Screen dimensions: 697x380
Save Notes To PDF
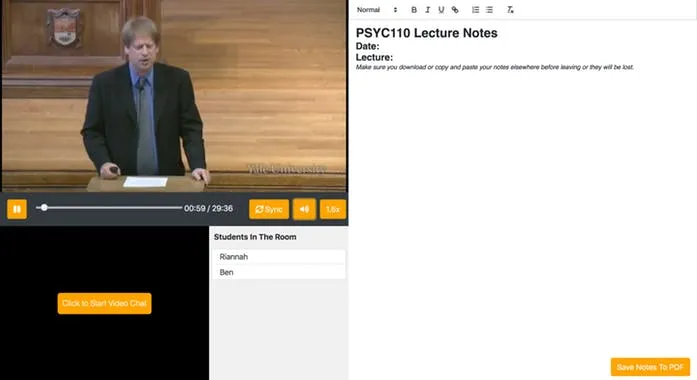(650, 367)
